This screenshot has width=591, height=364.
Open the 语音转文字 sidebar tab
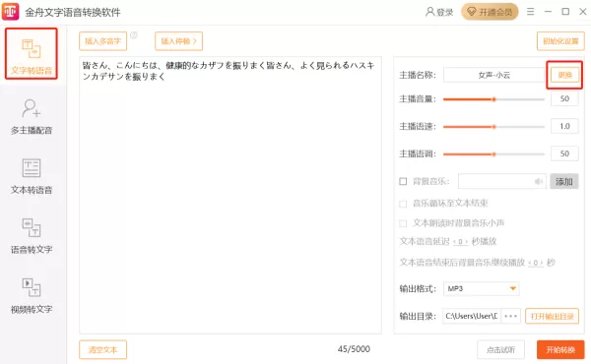(32, 236)
